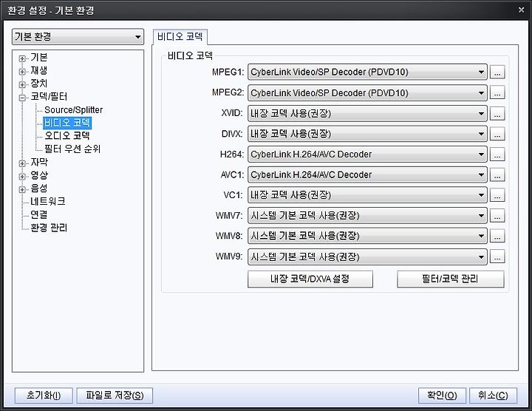Open 내장 코덱/DXVA 설정 dialog

[310, 279]
